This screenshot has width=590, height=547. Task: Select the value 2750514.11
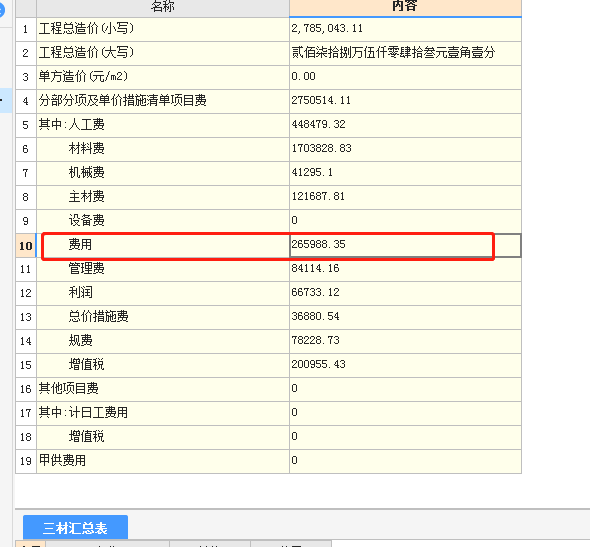pos(405,101)
